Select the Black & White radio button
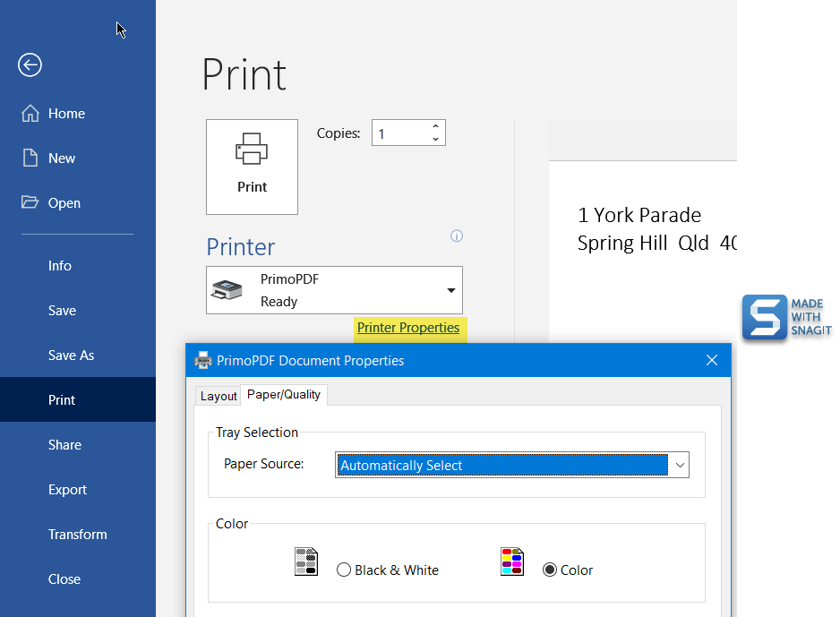The image size is (840, 617). 343,570
